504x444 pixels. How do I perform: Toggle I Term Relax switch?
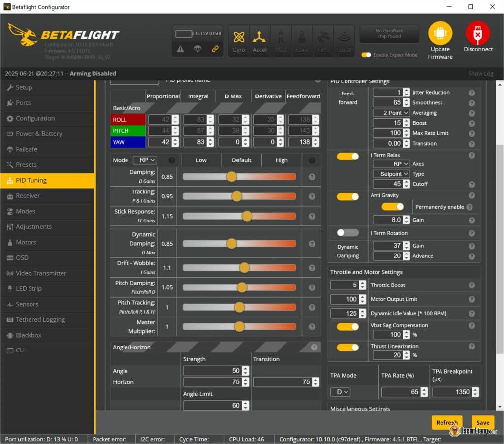[x=347, y=156]
